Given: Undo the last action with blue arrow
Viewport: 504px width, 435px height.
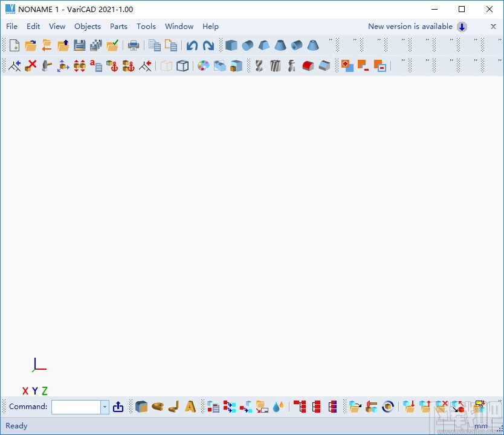Looking at the screenshot, I should tap(192, 45).
